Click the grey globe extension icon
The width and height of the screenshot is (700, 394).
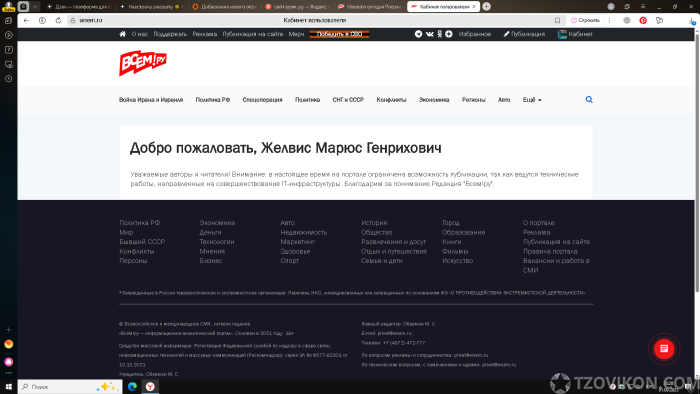627,21
